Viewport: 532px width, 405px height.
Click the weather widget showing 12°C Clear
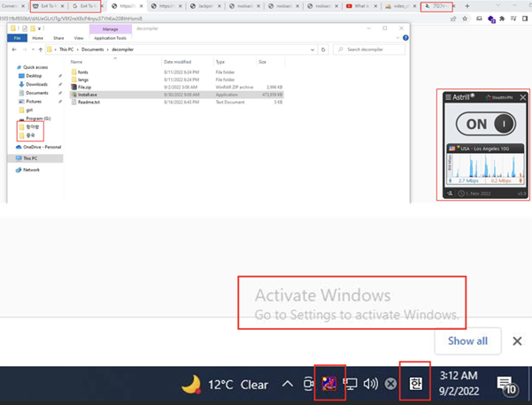(x=226, y=384)
